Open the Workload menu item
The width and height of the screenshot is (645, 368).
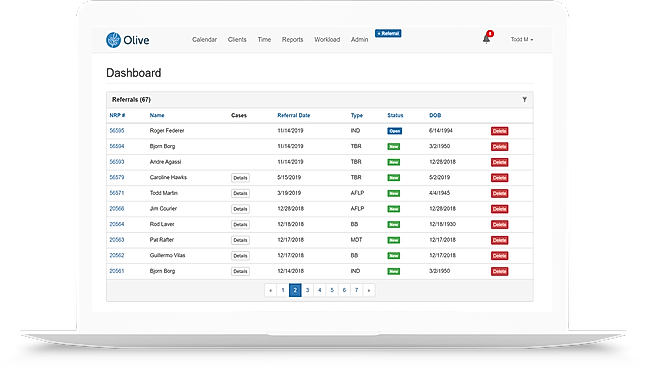[x=327, y=39]
